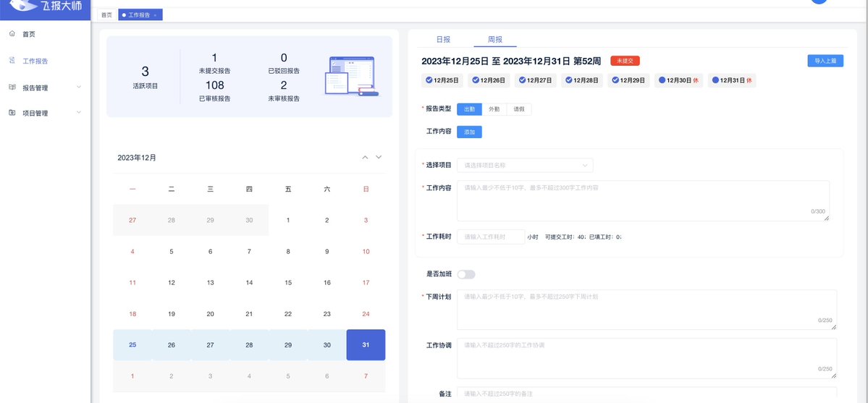Image resolution: width=868 pixels, height=403 pixels.
Task: Click the report illustration graphic
Action: coord(353,77)
